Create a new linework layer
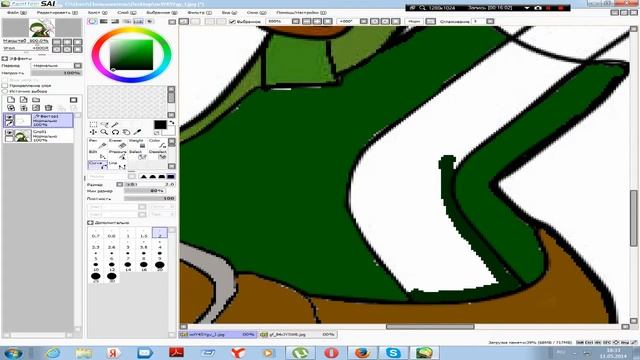Image resolution: width=640 pixels, height=360 pixels. (x=24, y=100)
